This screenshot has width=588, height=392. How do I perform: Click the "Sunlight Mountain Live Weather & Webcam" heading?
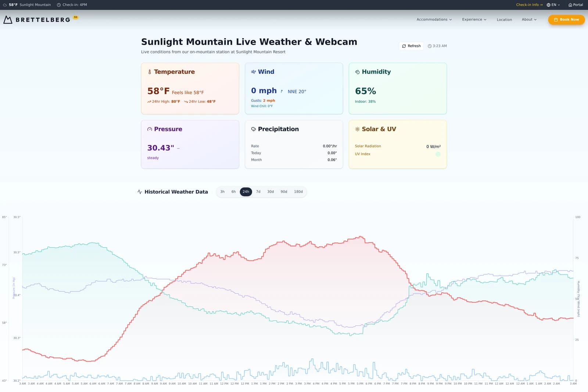249,42
